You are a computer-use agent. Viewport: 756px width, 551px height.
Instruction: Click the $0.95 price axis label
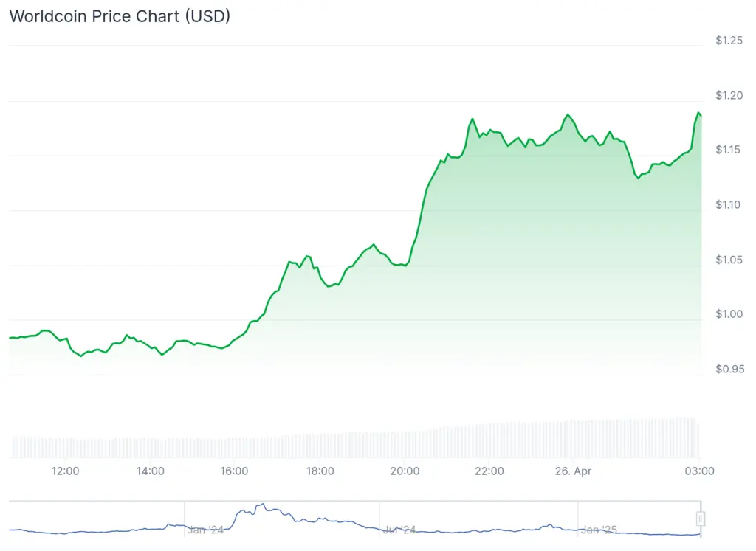pos(729,369)
